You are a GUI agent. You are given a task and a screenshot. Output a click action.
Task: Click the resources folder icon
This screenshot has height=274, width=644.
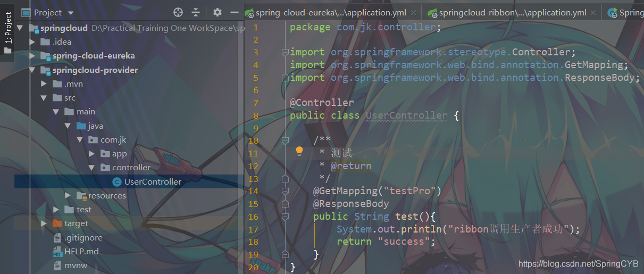coord(81,196)
